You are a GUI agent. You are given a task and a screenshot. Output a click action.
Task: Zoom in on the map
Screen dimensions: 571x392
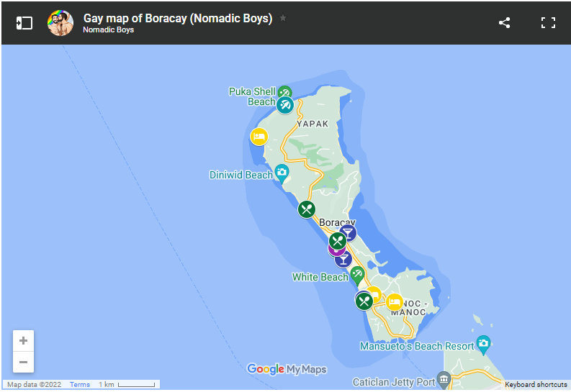tap(23, 341)
